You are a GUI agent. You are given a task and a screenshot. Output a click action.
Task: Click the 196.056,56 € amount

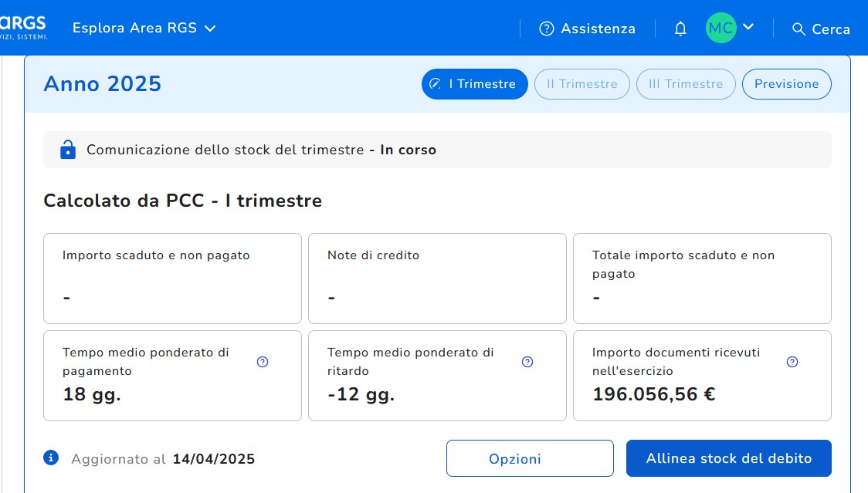(x=654, y=394)
